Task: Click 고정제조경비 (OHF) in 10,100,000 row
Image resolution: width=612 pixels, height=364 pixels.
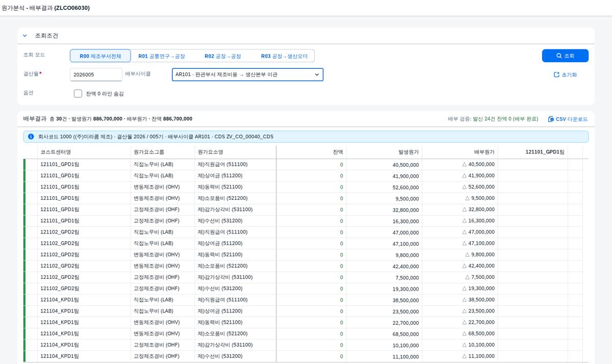Action: click(x=157, y=345)
